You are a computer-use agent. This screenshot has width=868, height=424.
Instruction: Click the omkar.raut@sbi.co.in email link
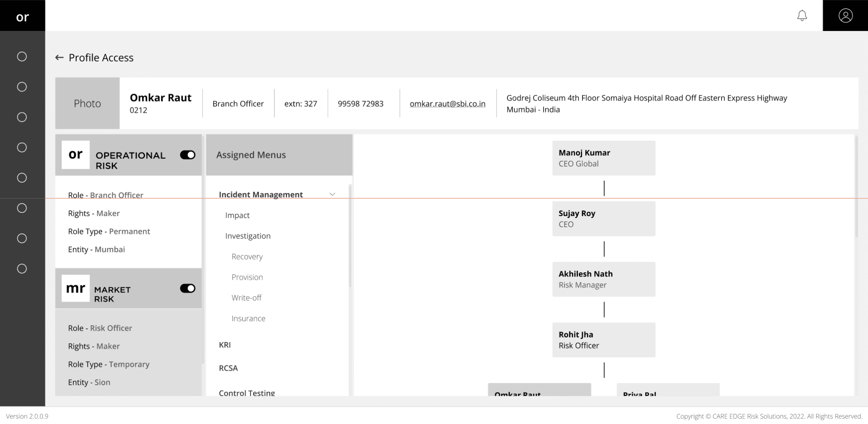click(x=448, y=104)
